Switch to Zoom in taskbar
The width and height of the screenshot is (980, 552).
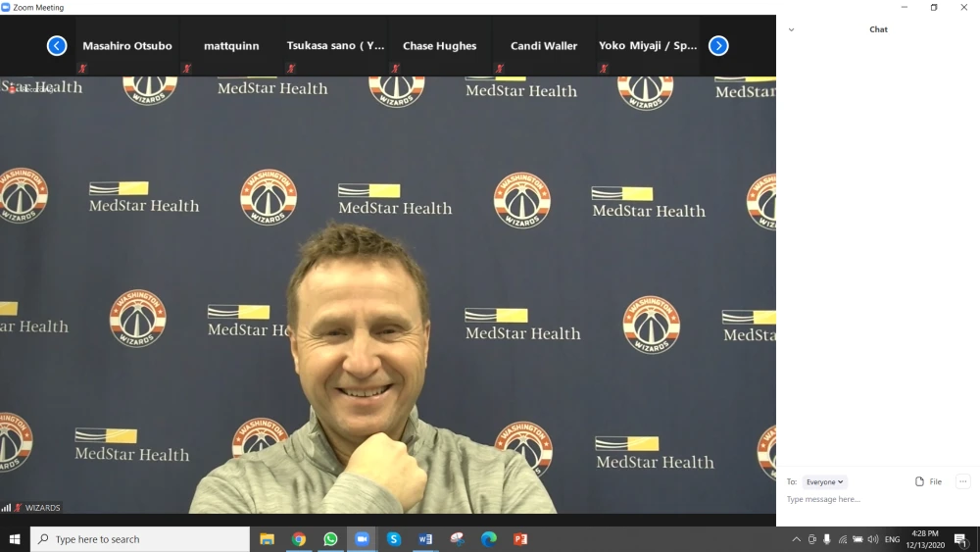(x=362, y=539)
